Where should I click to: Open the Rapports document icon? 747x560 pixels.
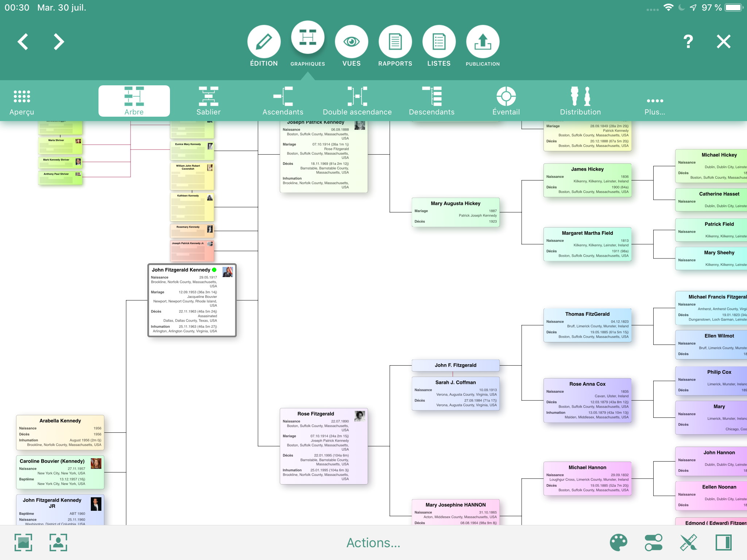(395, 42)
